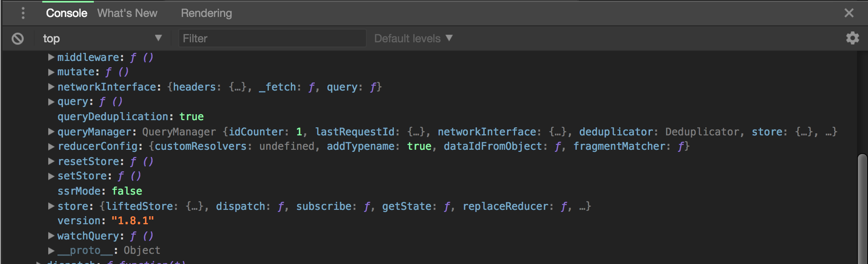Click the idCounter: 1 text
The height and width of the screenshot is (264, 868).
click(265, 132)
